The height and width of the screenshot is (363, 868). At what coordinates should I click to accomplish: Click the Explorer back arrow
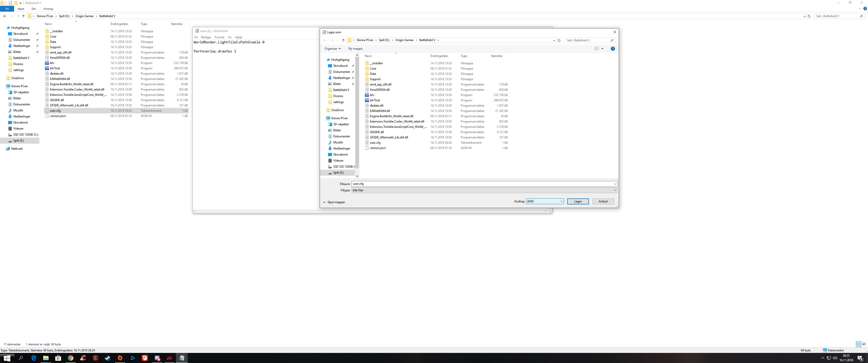5,16
